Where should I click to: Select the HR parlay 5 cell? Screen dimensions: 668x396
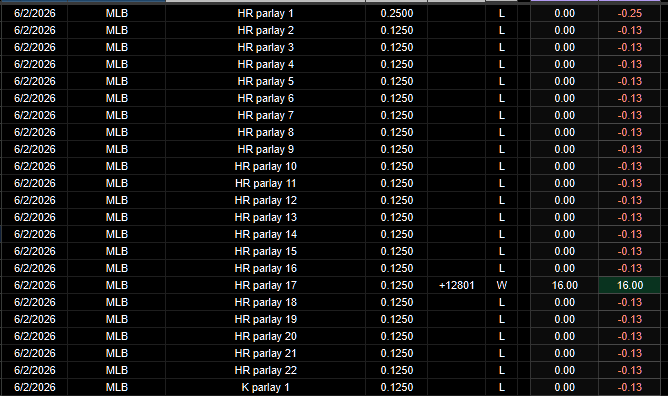click(265, 81)
